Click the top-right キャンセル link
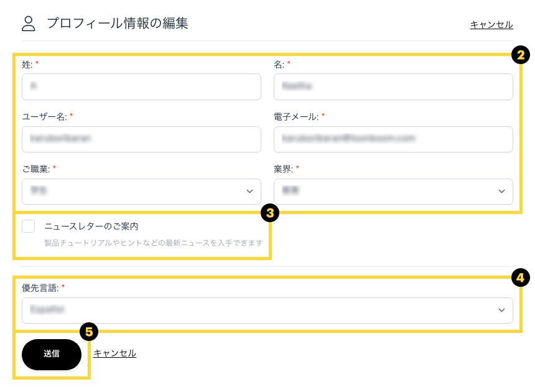Screen dimensions: 535x392 click(x=491, y=25)
